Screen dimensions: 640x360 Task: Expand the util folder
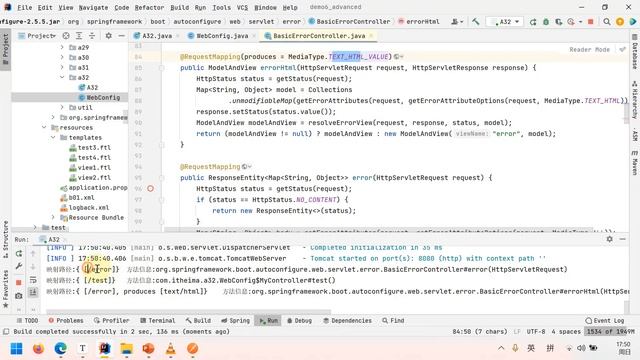click(62, 107)
